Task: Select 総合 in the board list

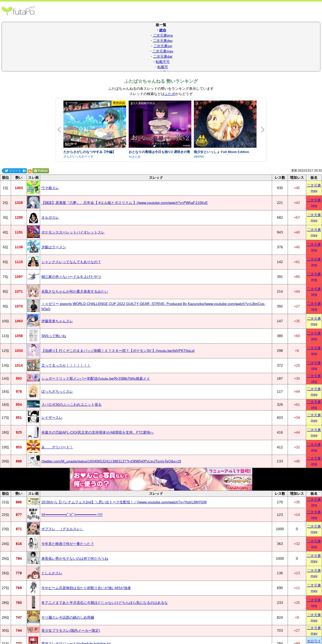Action: 163,30
